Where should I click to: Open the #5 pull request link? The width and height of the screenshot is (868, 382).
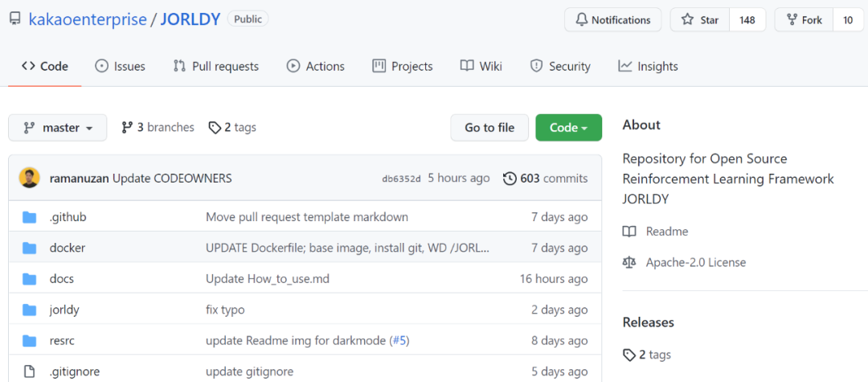click(399, 340)
